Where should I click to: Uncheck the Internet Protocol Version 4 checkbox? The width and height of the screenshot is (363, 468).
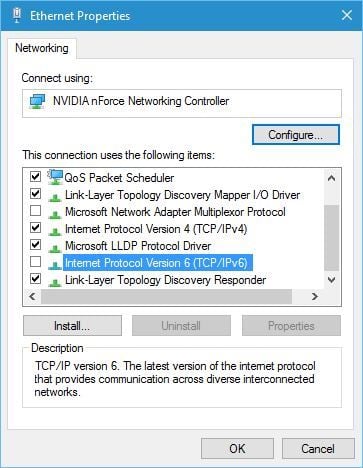35,228
